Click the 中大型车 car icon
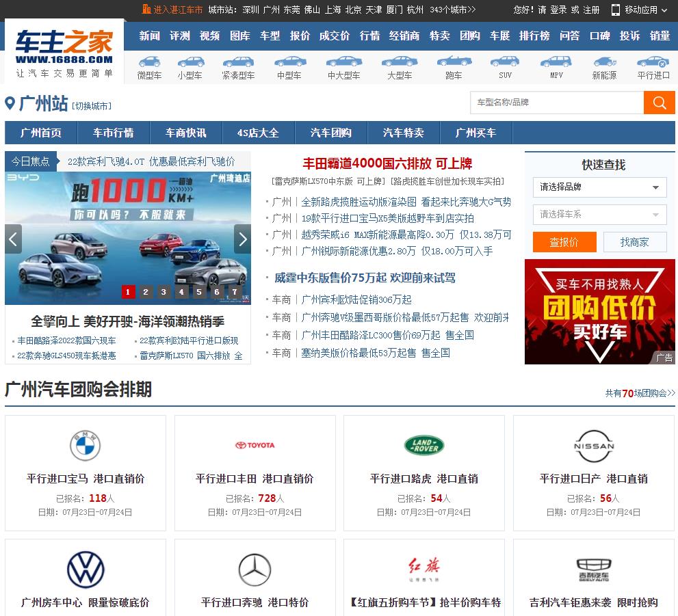The image size is (678, 616). (343, 63)
